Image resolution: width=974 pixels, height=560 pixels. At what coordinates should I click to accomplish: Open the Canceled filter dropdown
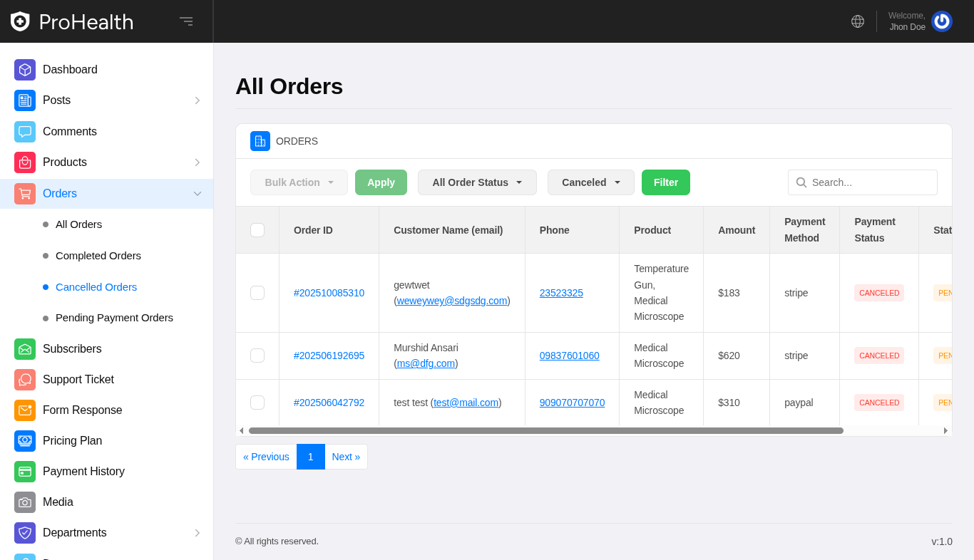pyautogui.click(x=590, y=182)
